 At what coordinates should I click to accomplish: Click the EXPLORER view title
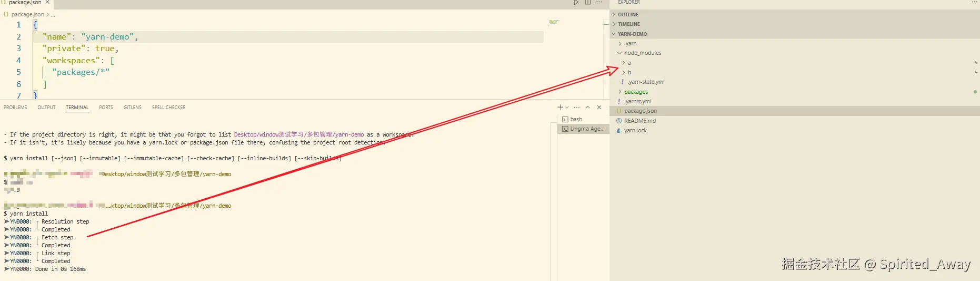click(629, 3)
